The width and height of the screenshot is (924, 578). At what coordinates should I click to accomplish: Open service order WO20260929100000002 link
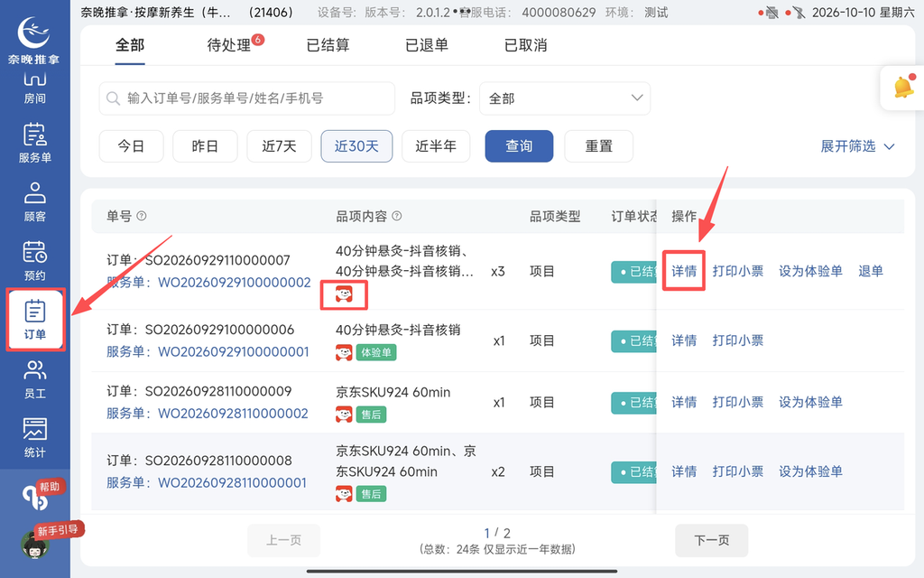pos(234,283)
